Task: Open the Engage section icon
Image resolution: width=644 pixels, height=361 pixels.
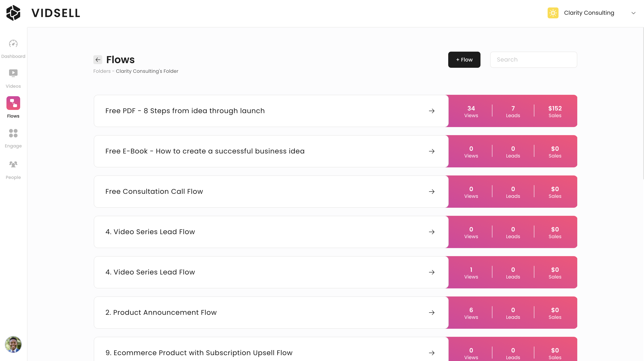Action: tap(13, 133)
